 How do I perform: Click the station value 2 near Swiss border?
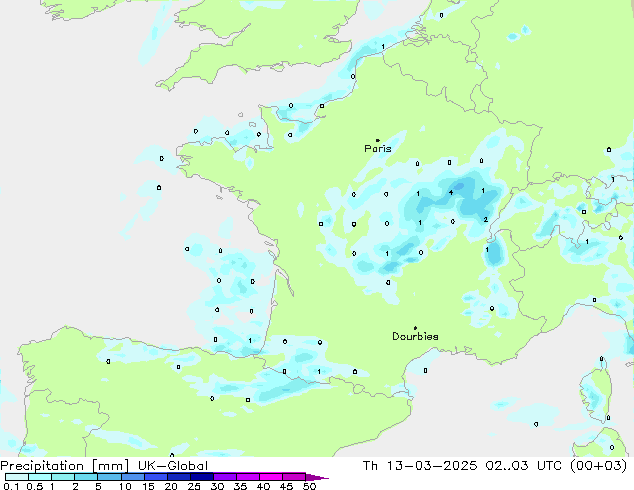coord(486,220)
